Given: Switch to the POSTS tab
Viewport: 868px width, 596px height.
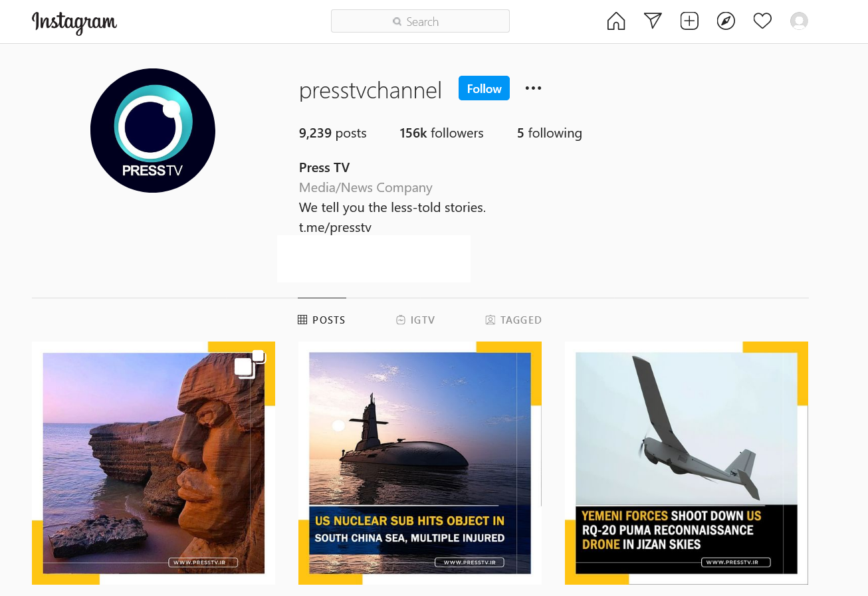Looking at the screenshot, I should 322,320.
